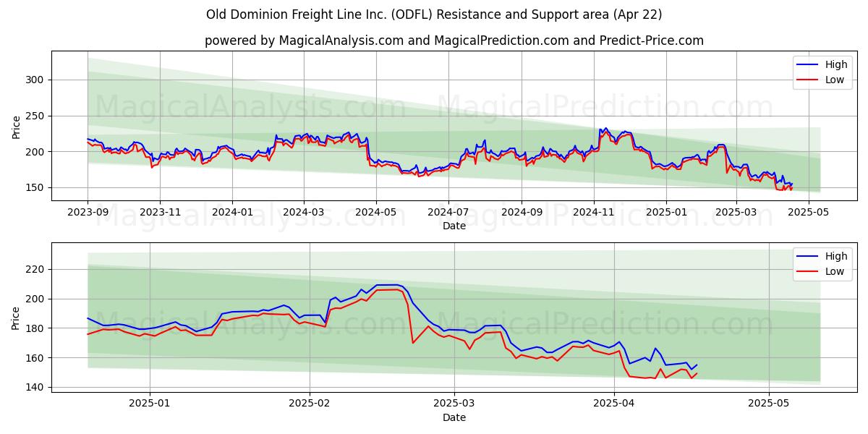Image resolution: width=868 pixels, height=434 pixels.
Task: Click the '2025-03' tick on the lower chart
Action: point(454,404)
